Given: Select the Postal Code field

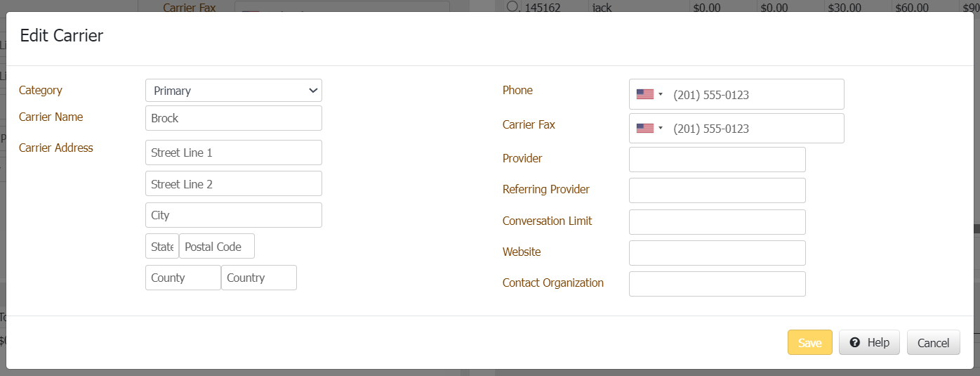Looking at the screenshot, I should click(x=216, y=247).
